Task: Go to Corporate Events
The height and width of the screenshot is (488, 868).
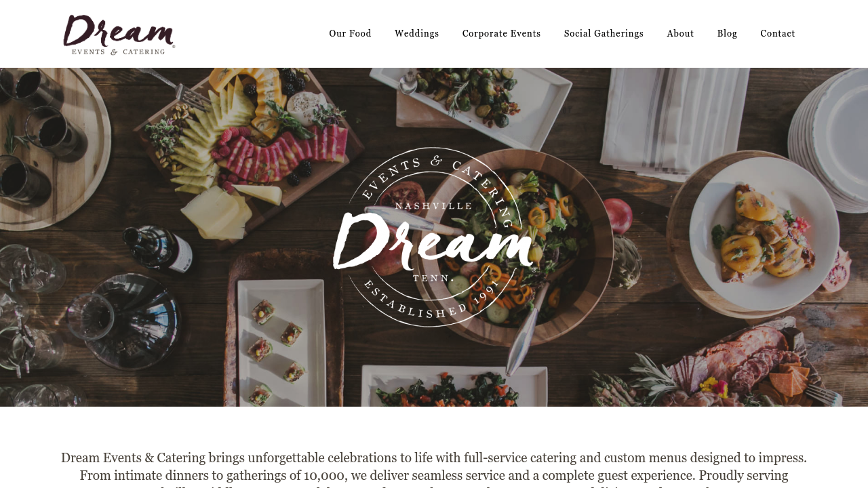Action: (502, 34)
